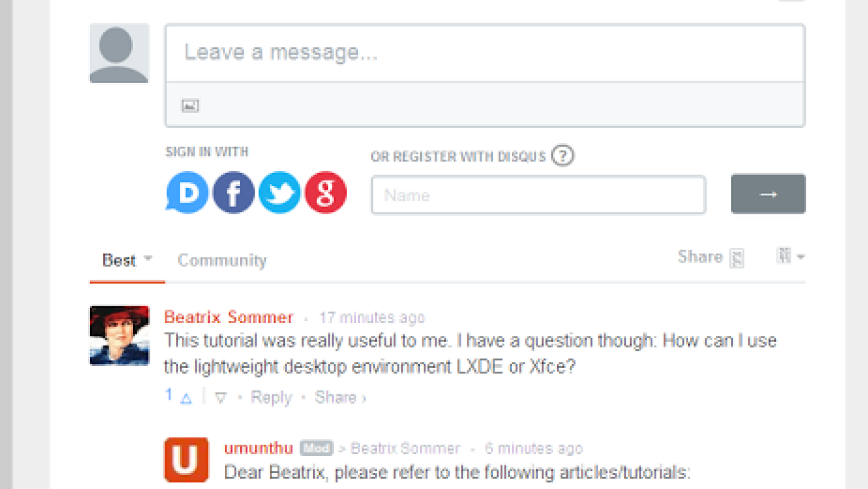868x489 pixels.
Task: Open the Best sort order dropdown
Action: (x=125, y=260)
